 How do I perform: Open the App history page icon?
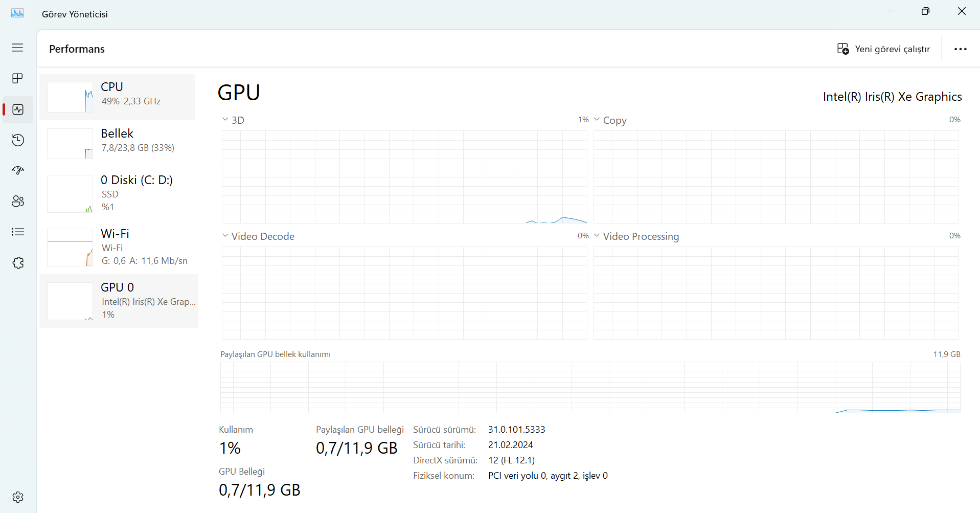pyautogui.click(x=18, y=140)
